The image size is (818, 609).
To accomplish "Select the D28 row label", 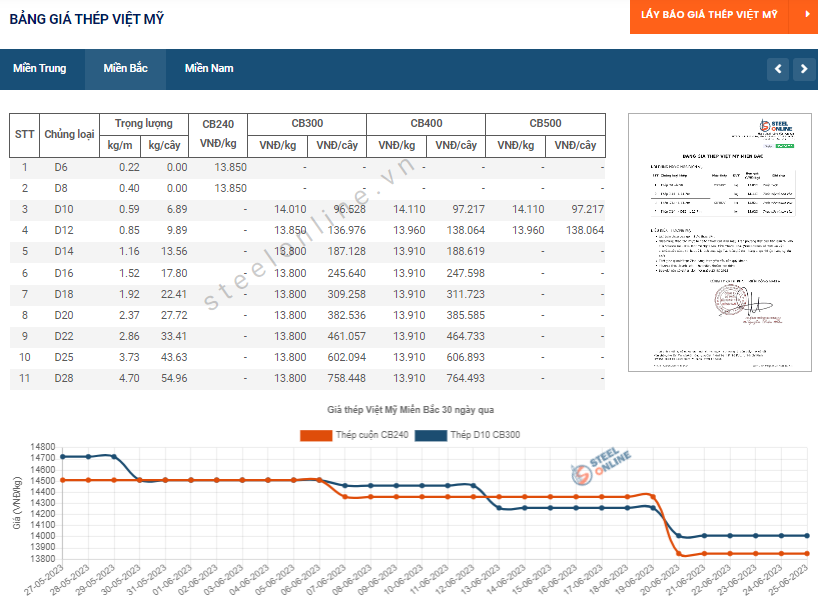I will 64,378.
